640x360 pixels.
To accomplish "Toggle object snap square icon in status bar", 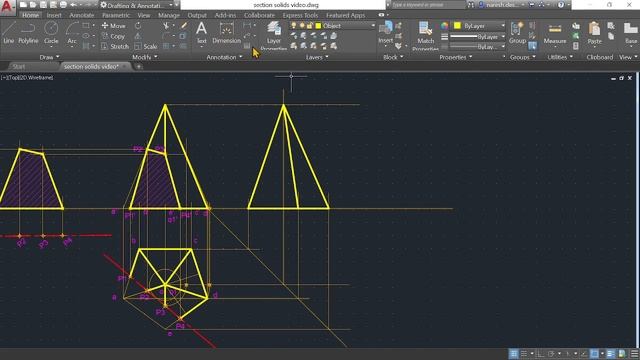I will click(595, 353).
